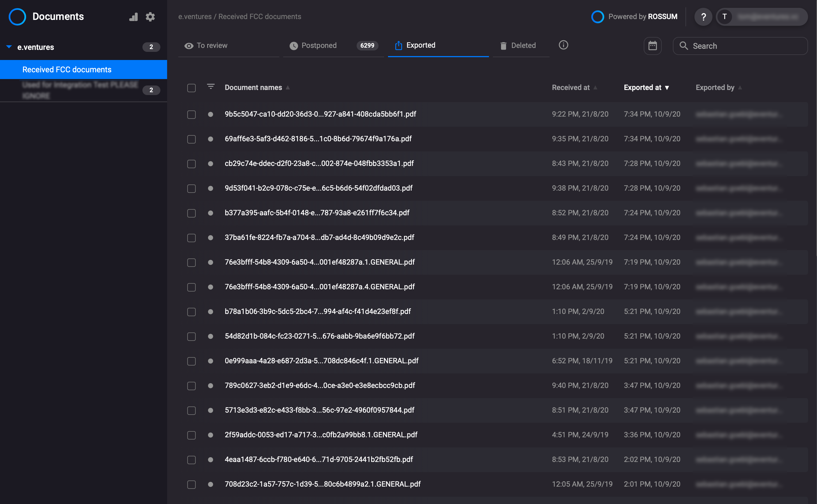The height and width of the screenshot is (504, 817).
Task: Click the filter lines icon
Action: (x=211, y=87)
